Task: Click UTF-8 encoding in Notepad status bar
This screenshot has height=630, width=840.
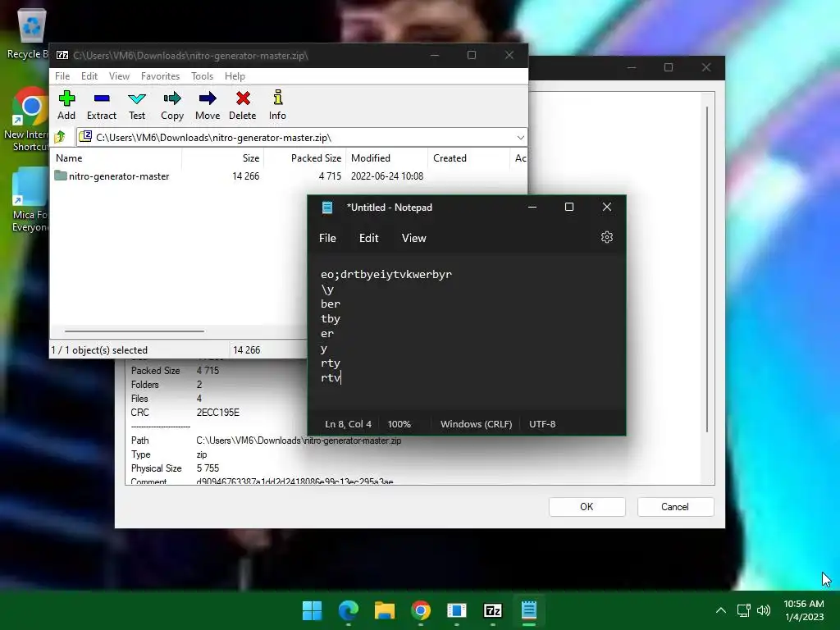Action: pos(542,424)
